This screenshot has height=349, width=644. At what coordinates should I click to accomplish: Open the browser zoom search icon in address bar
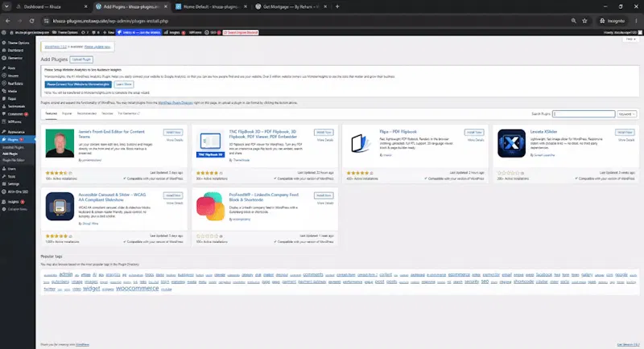[x=573, y=21]
